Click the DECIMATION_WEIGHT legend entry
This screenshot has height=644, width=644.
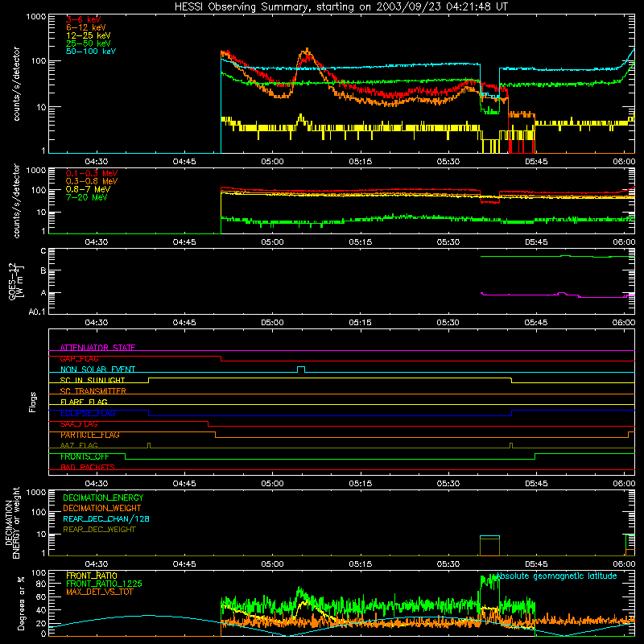click(x=102, y=508)
